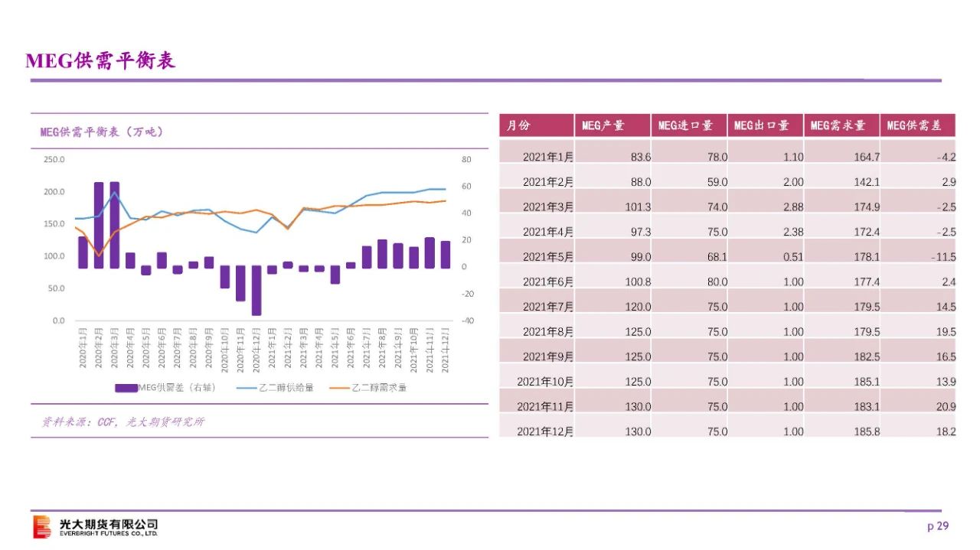Click the tallest purple bar for 2020年3月
980x550 pixels.
(115, 225)
